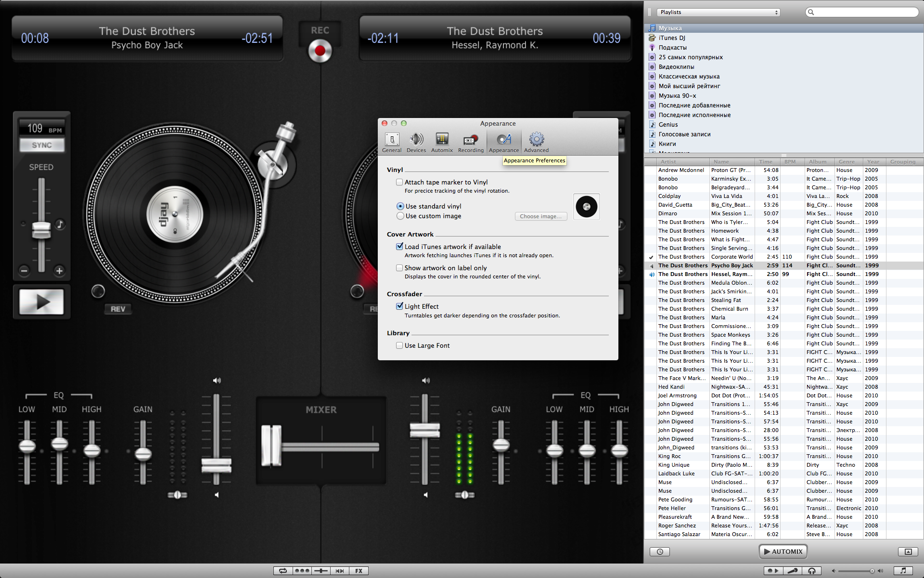Mute left deck volume bottom speaker icon
The width and height of the screenshot is (924, 578).
click(217, 495)
